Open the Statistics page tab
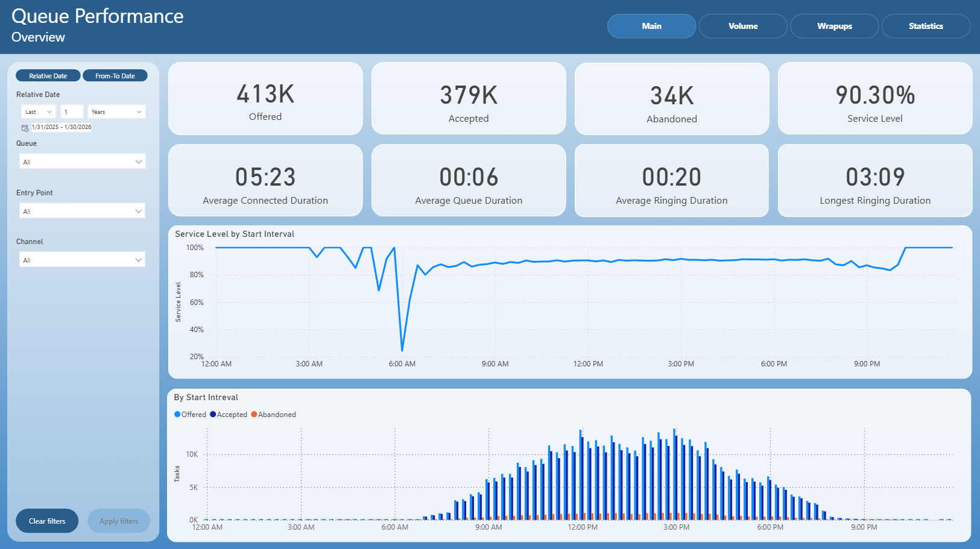 click(x=926, y=26)
